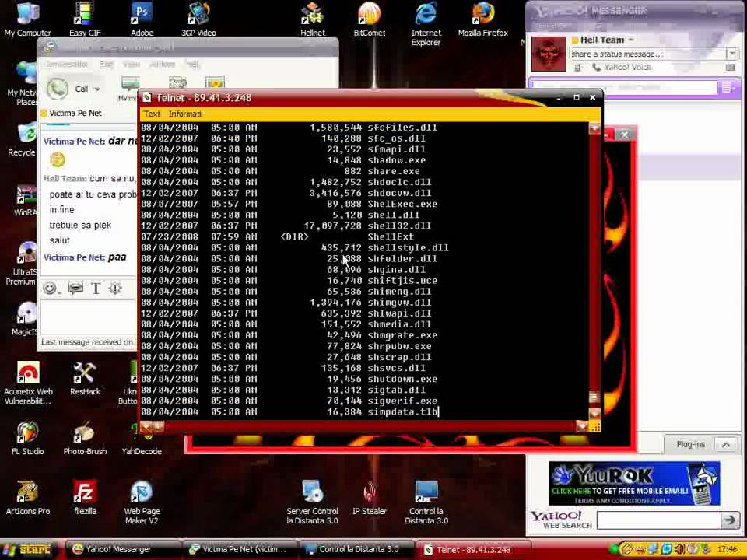This screenshot has height=560, width=747.
Task: Expand the Plug-ins panel chevron
Action: pyautogui.click(x=726, y=444)
